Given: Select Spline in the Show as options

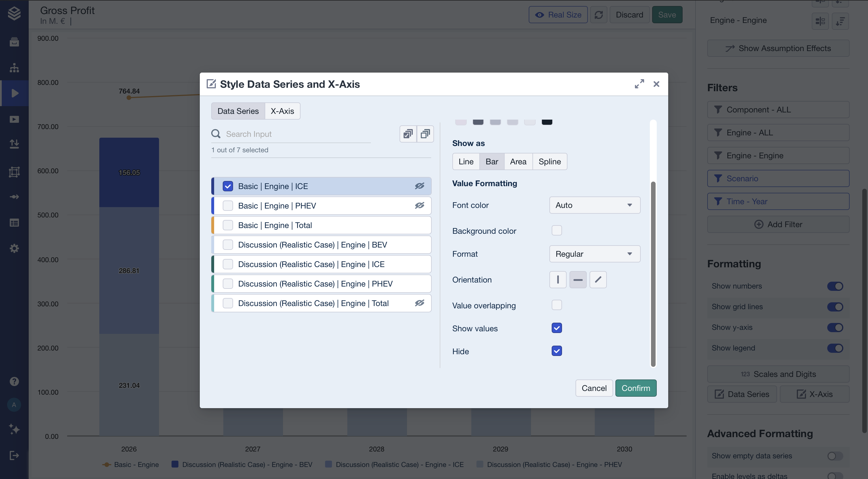Looking at the screenshot, I should (x=549, y=161).
